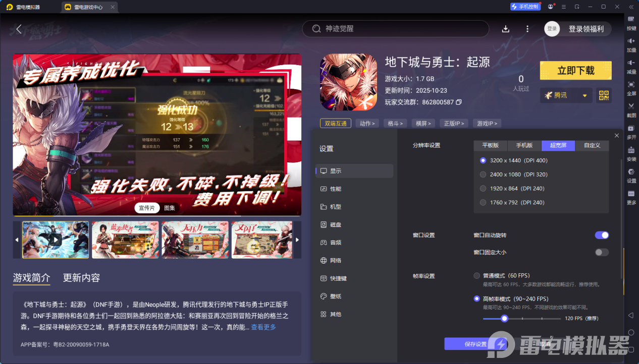Open the 动作 > category tag

[x=367, y=124]
